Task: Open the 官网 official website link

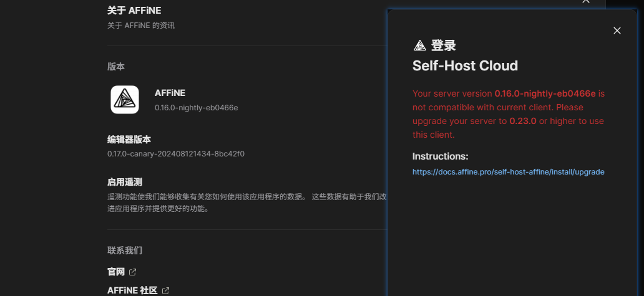Action: (x=116, y=272)
